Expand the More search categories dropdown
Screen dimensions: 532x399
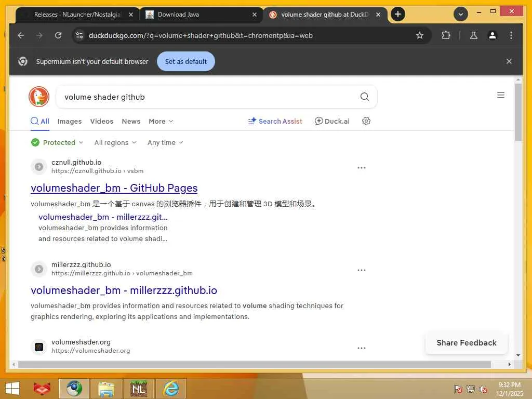click(x=161, y=121)
